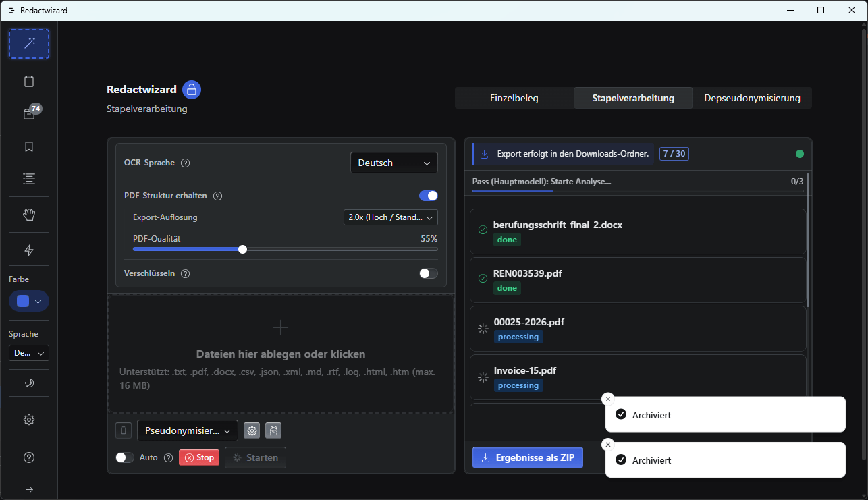The height and width of the screenshot is (500, 868).
Task: Click the results list scrollbar
Action: coord(808,241)
